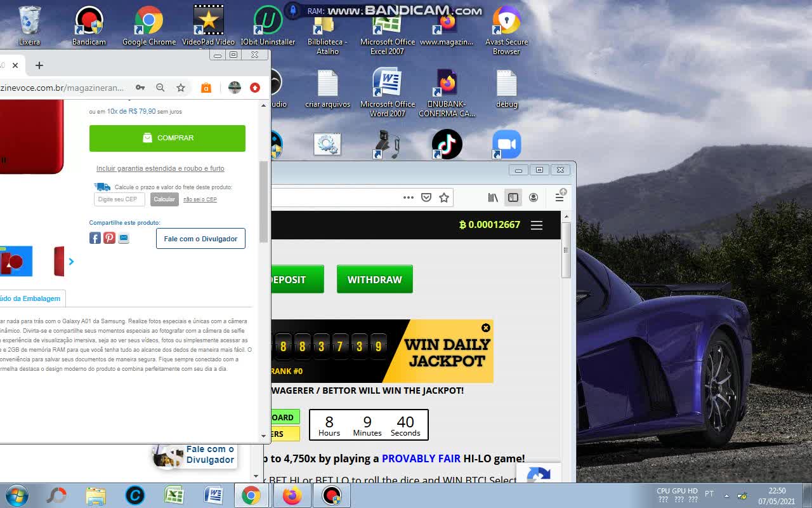Switch to Firefox via taskbar

(292, 495)
